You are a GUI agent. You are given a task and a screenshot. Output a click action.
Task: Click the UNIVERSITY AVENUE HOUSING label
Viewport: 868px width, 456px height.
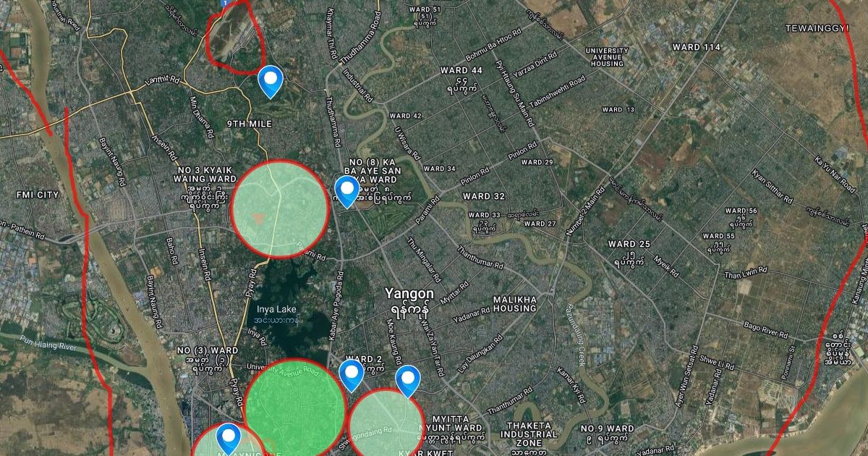[x=607, y=57]
